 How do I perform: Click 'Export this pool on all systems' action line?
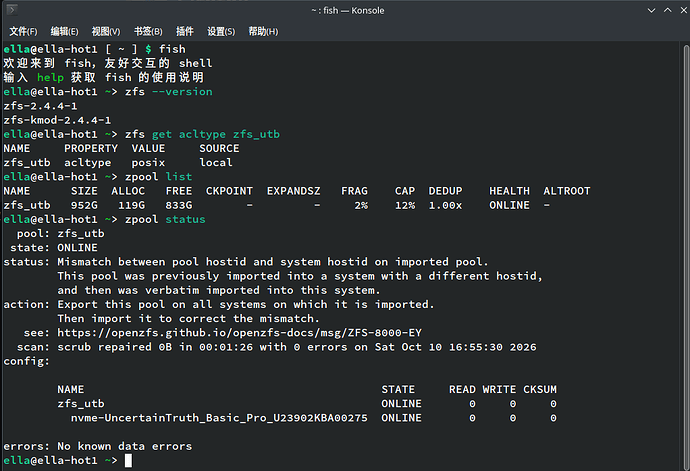[246, 305]
